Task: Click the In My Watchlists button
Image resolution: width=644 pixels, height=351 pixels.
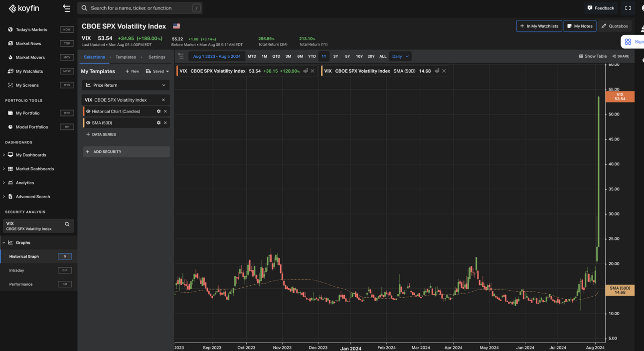Action: click(x=539, y=26)
